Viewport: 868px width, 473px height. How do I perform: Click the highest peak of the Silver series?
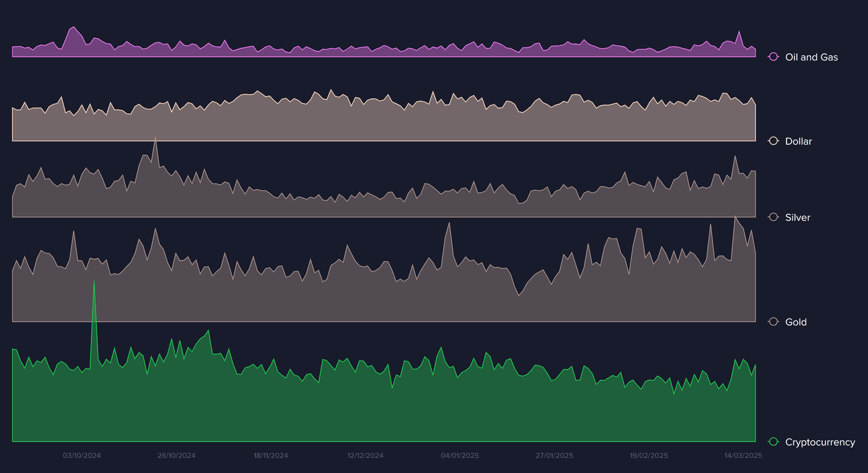click(155, 138)
